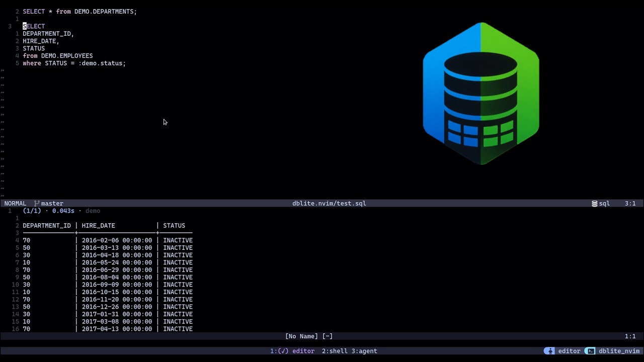Click the 2017-04-13 00:00:00 hire date cell
Viewport: 644px width, 362px height.
(x=117, y=329)
